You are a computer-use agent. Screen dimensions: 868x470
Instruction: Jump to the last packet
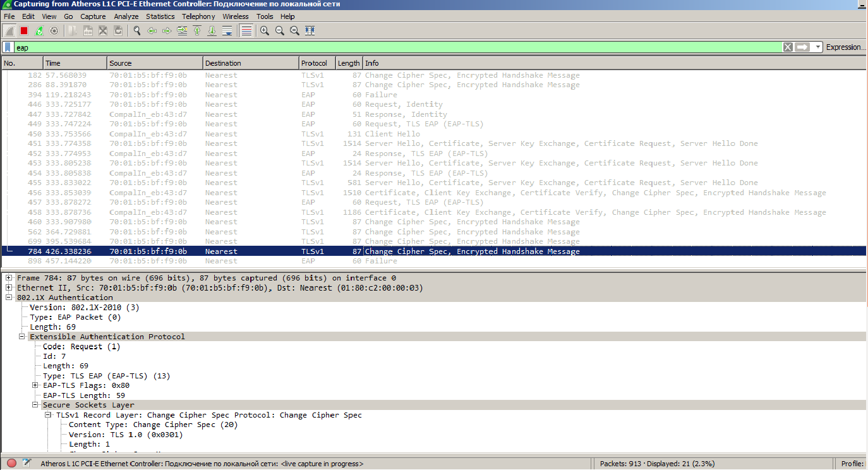coord(212,30)
